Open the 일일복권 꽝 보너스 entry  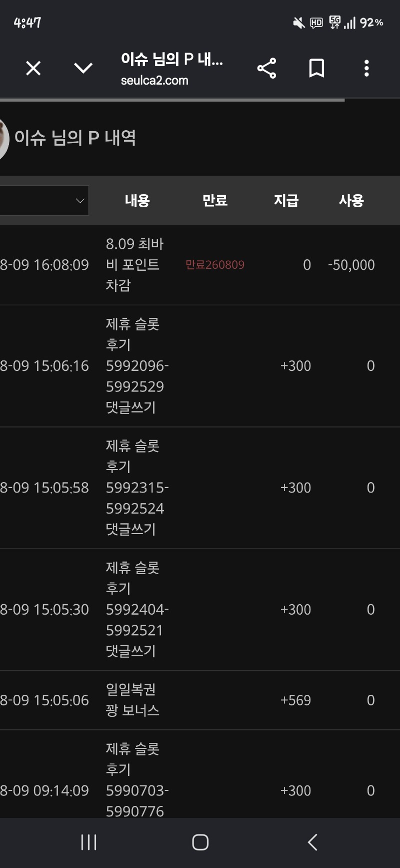click(x=200, y=700)
